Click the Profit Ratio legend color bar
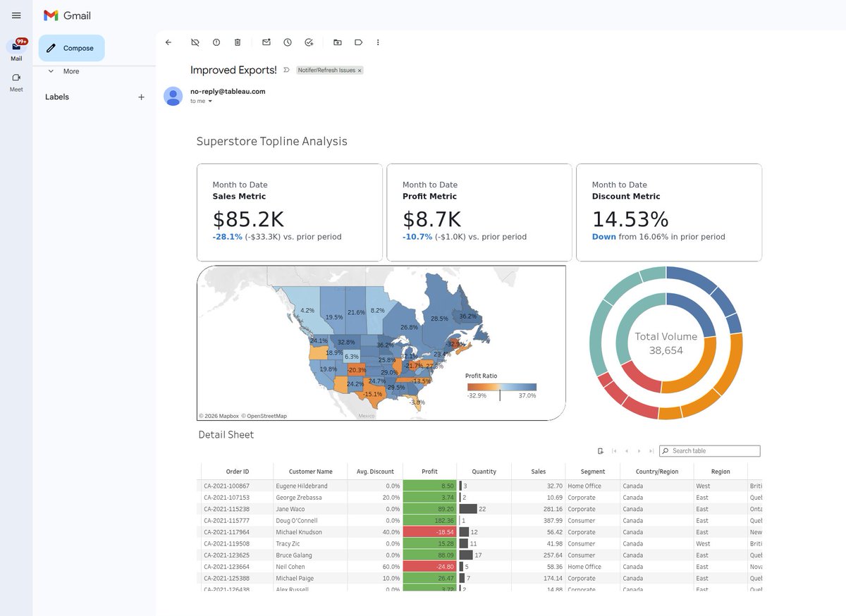 point(501,387)
